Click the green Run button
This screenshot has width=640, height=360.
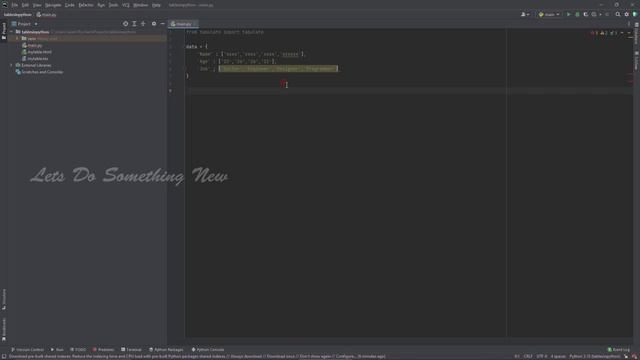pos(569,15)
